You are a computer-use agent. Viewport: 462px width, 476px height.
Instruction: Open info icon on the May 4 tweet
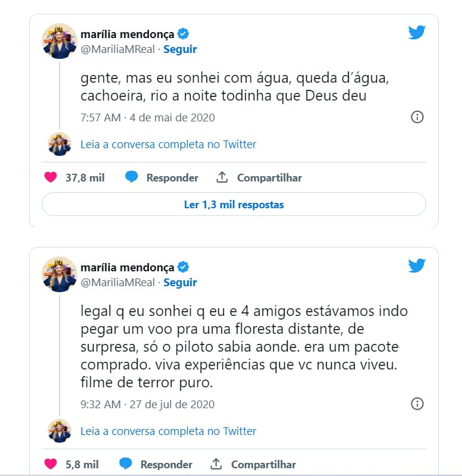click(417, 117)
